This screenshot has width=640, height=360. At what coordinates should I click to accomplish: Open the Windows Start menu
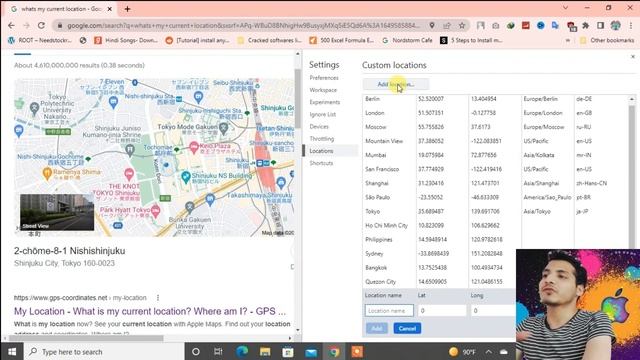coord(12,351)
